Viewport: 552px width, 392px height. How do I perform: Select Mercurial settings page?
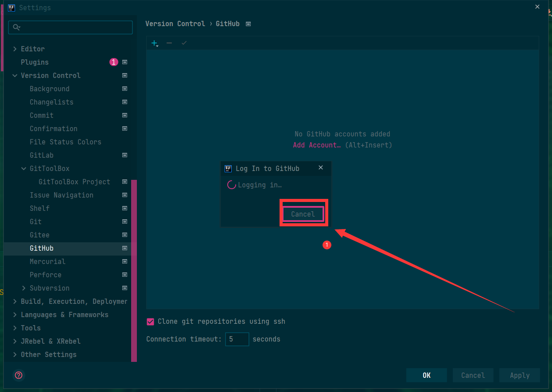coord(47,262)
